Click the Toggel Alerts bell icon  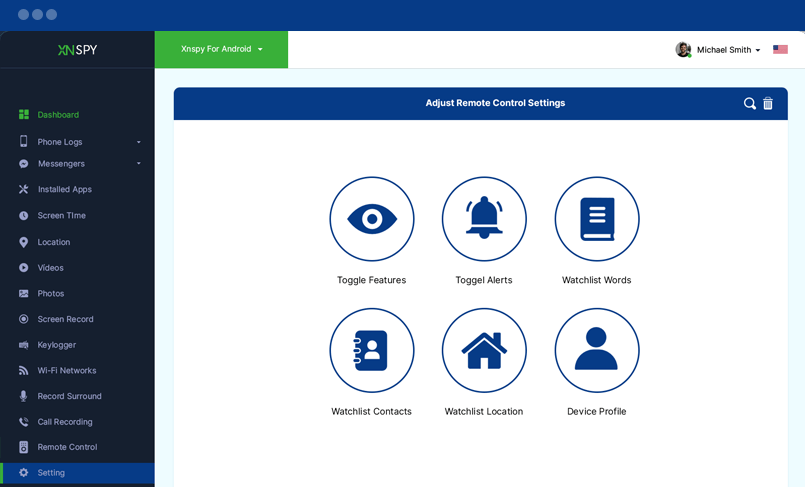pyautogui.click(x=484, y=219)
